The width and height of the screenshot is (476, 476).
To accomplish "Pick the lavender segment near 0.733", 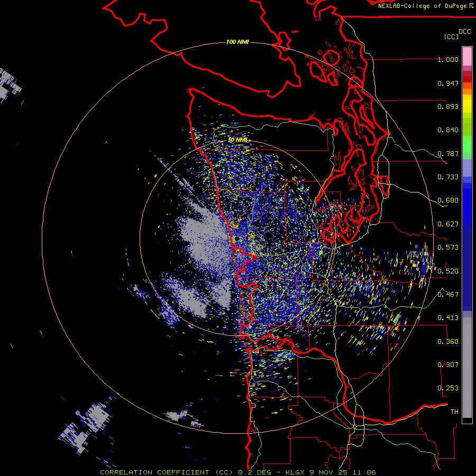I will (467, 168).
